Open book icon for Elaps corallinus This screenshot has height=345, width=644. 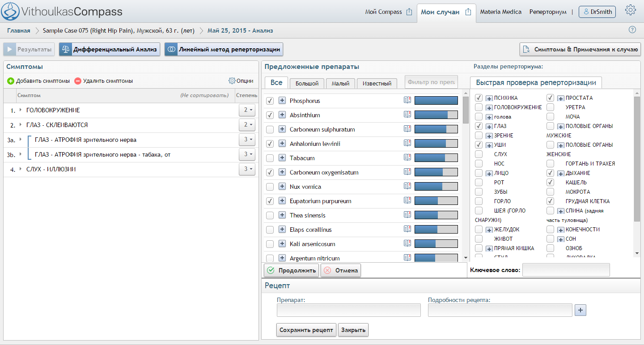click(407, 229)
